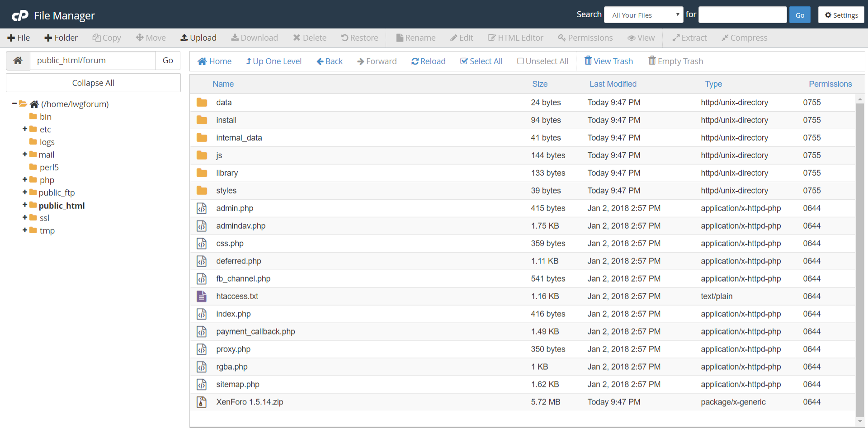Viewport: 868px width, 428px height.
Task: Click the Restore toolbar item
Action: coord(360,38)
